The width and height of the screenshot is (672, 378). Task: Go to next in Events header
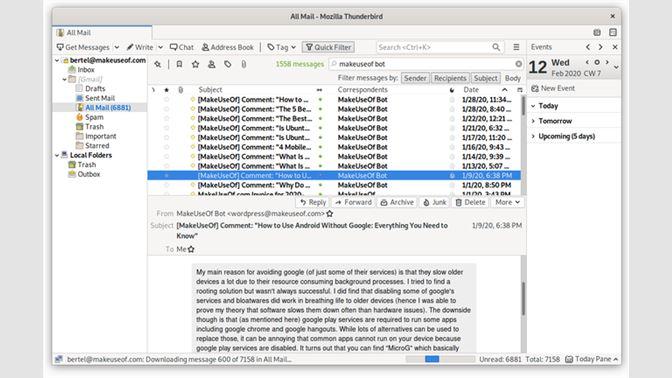coord(600,47)
